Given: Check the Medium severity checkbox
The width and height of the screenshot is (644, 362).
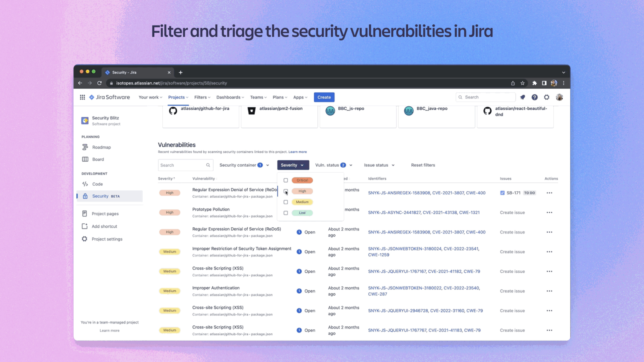Looking at the screenshot, I should coord(285,202).
